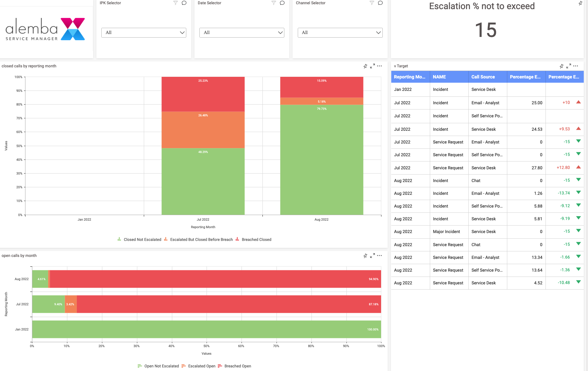The width and height of the screenshot is (588, 371).
Task: Sort table by Reporting Month column header
Action: [410, 77]
